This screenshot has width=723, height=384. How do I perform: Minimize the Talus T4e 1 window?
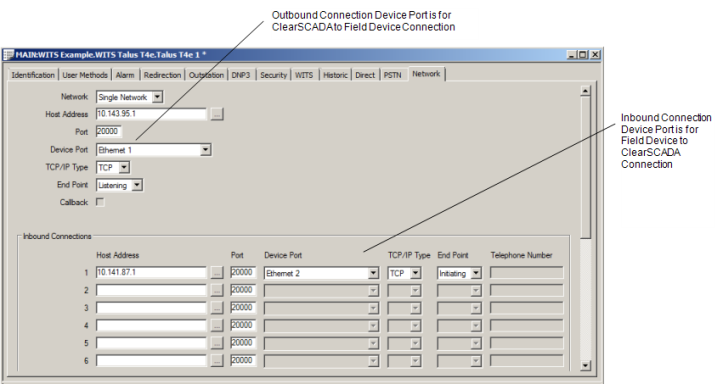coord(572,55)
